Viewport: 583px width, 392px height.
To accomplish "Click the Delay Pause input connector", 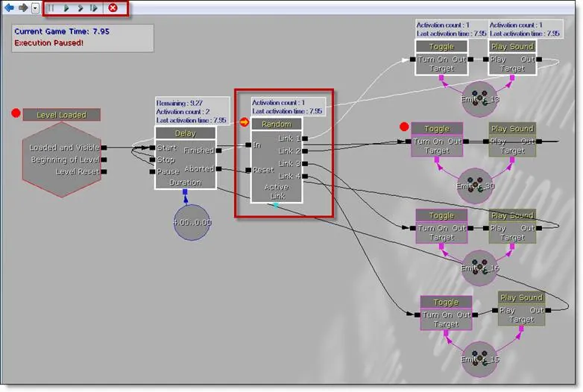I will click(152, 171).
